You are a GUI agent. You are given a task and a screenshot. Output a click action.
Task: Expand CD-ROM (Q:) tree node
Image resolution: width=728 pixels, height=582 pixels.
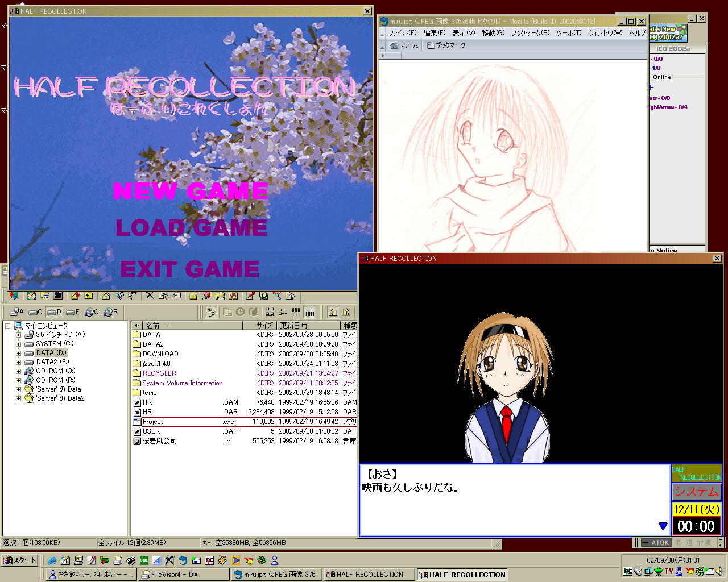(18, 371)
